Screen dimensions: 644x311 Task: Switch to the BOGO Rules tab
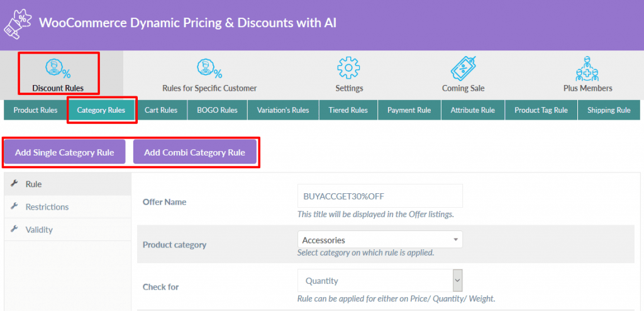click(217, 110)
